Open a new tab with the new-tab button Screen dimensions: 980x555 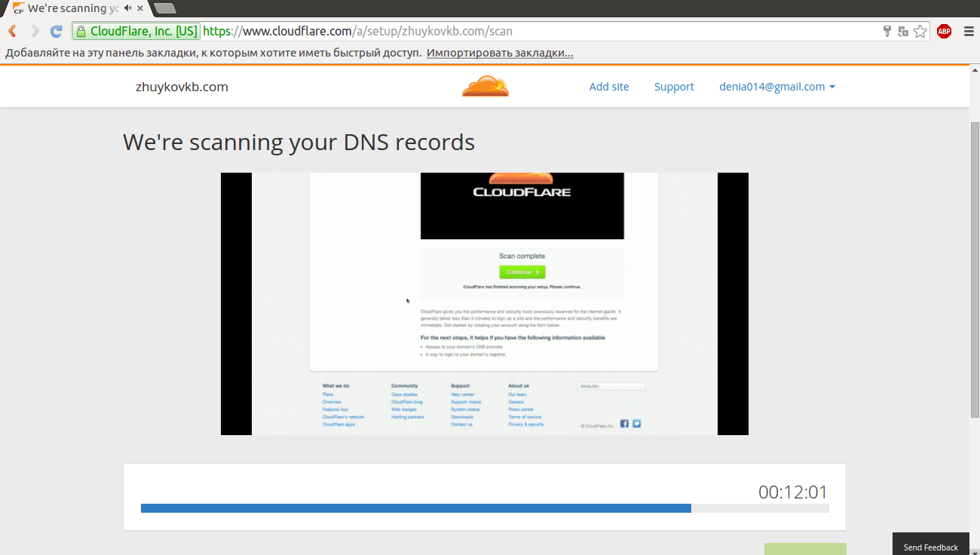164,8
